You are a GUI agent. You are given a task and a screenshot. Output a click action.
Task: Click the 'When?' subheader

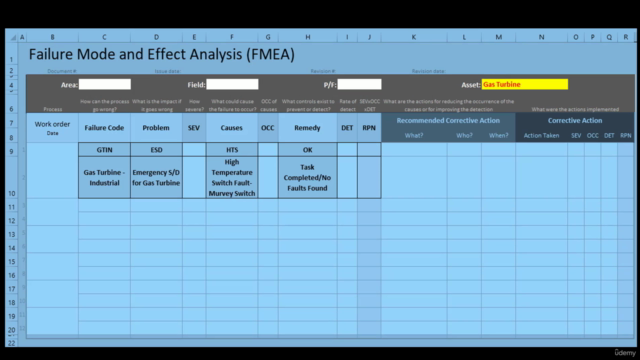pyautogui.click(x=498, y=136)
